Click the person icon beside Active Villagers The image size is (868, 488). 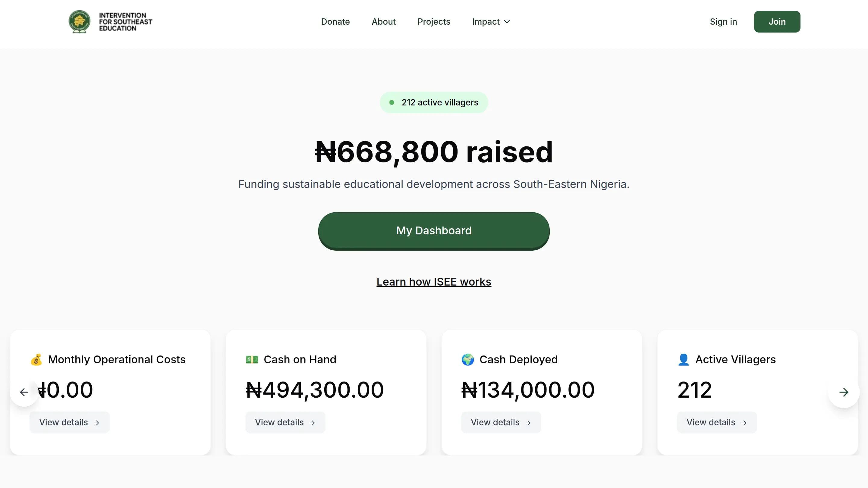(683, 360)
